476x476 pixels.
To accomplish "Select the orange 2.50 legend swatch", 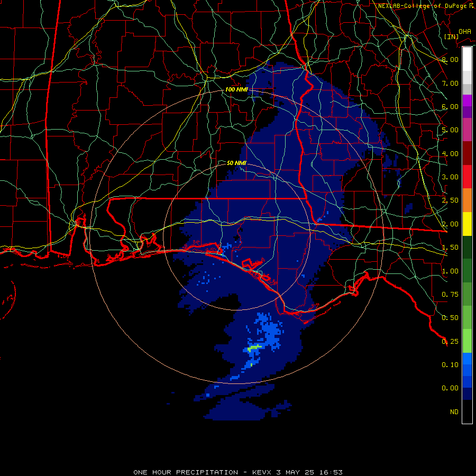I will pyautogui.click(x=467, y=200).
